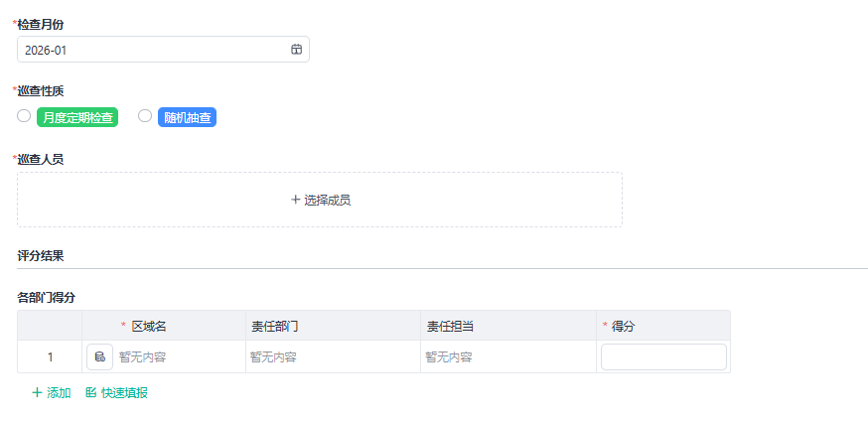Screen dimensions: 868x422
Task: Click the 得分 input box in row 1
Action: (x=663, y=357)
